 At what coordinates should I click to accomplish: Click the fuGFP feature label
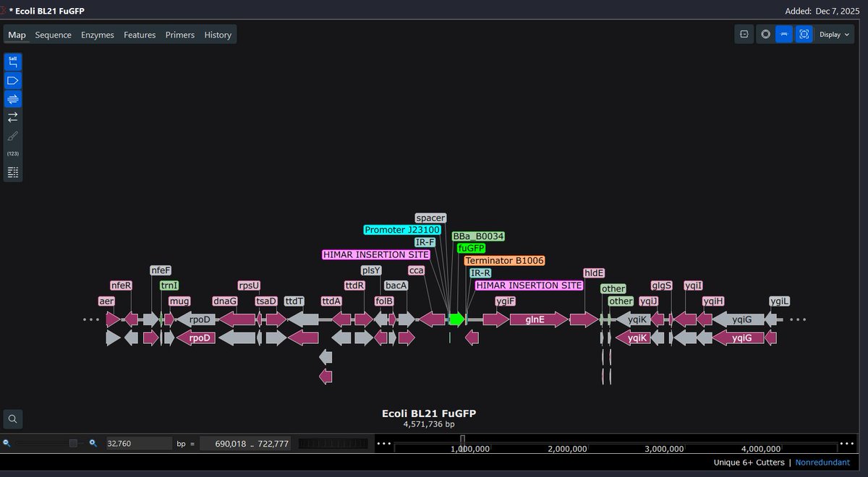pyautogui.click(x=471, y=248)
